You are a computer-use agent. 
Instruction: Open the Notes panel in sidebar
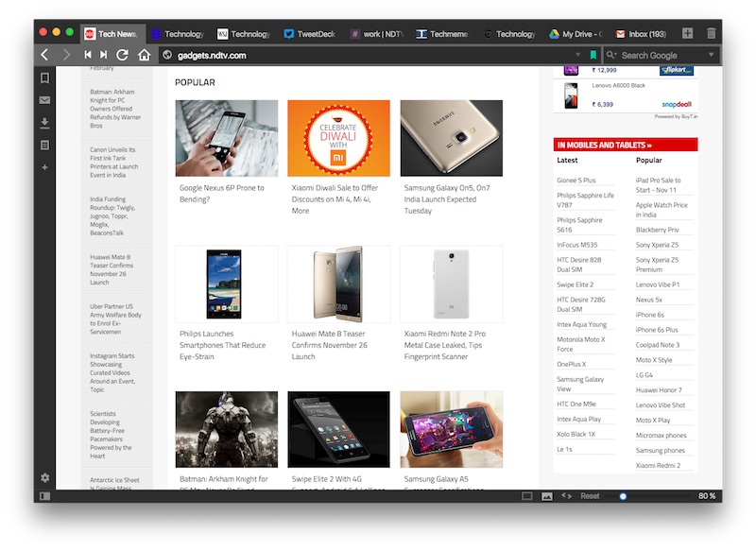(x=44, y=145)
